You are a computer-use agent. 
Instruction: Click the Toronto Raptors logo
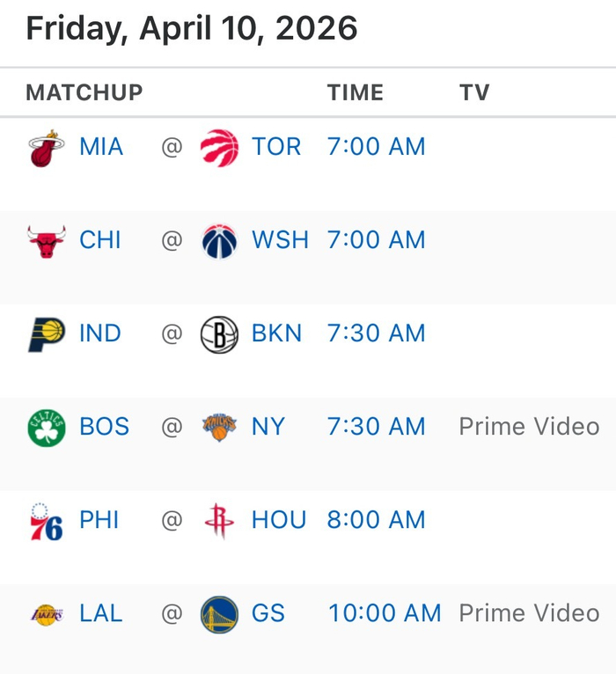[x=219, y=148]
